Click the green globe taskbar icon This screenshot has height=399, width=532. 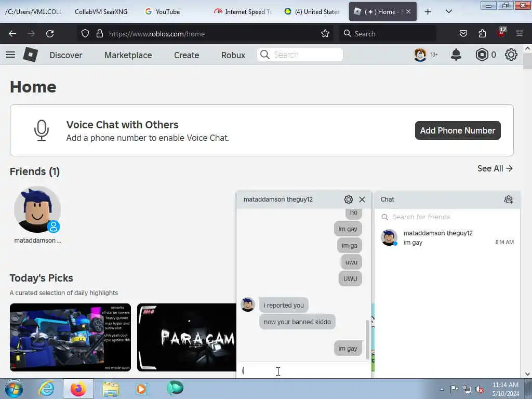tap(175, 389)
